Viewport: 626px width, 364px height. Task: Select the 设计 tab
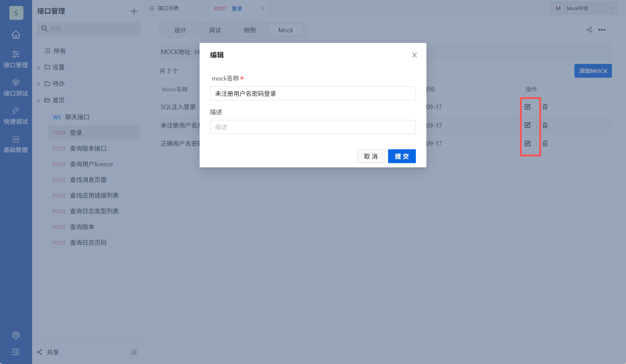pyautogui.click(x=180, y=30)
